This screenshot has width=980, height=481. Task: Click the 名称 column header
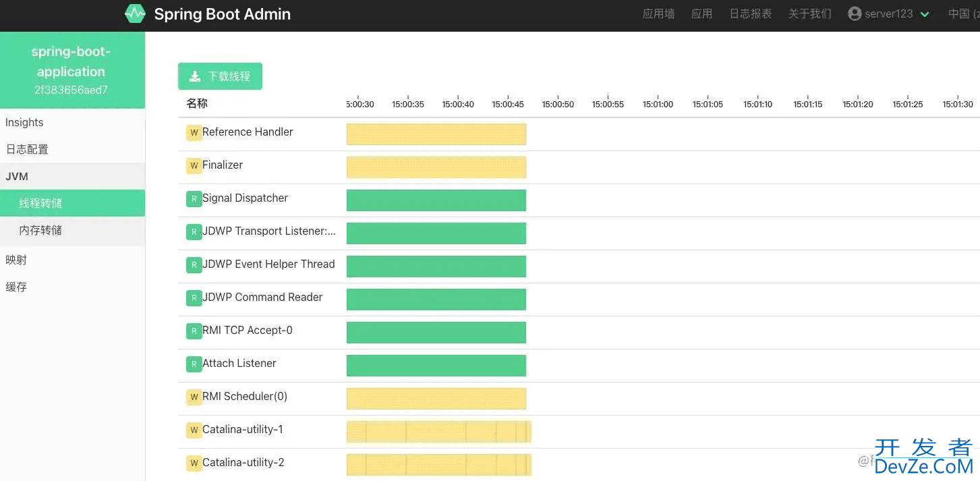coord(197,103)
